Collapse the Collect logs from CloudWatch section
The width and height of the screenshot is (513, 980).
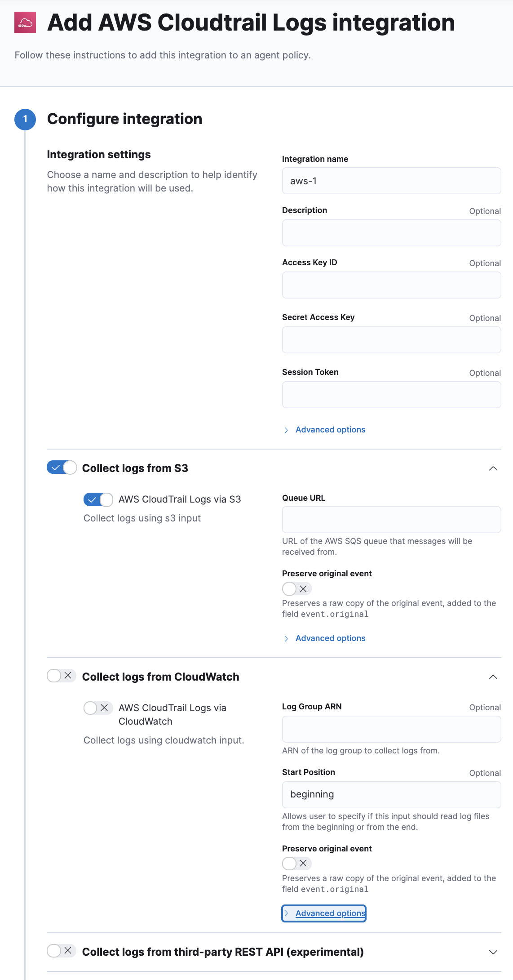(493, 677)
